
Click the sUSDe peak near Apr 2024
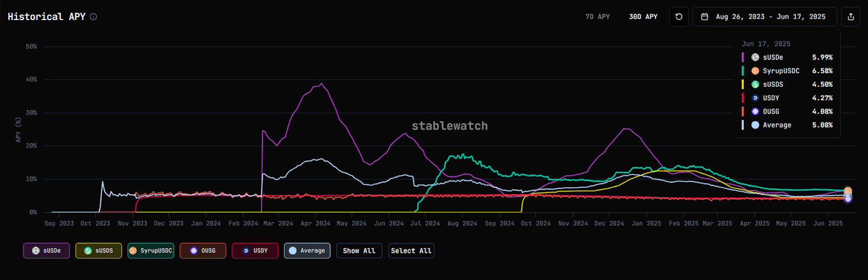point(322,84)
